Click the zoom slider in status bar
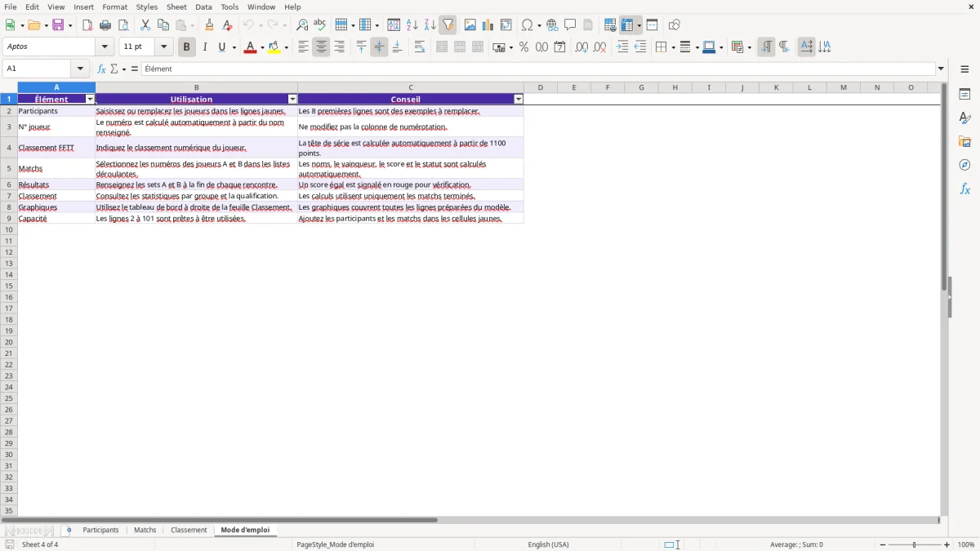Image resolution: width=980 pixels, height=551 pixels. click(x=915, y=544)
